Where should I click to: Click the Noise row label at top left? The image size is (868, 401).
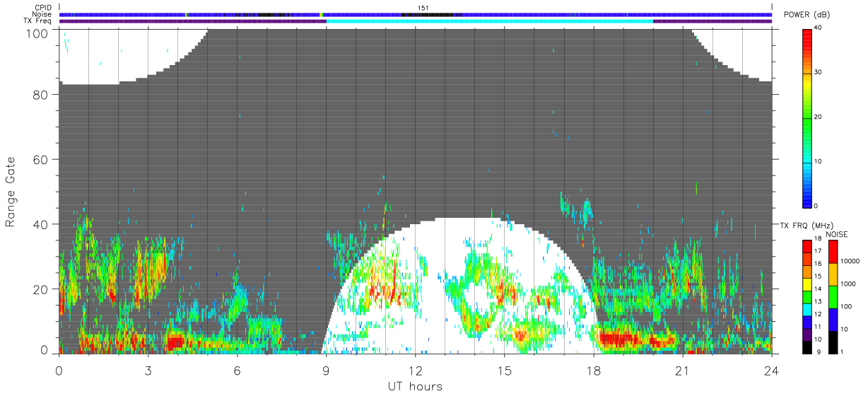(x=42, y=14)
